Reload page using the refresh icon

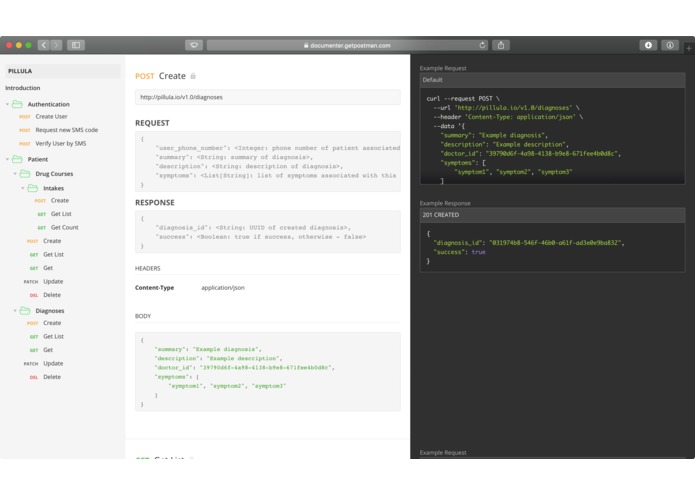pyautogui.click(x=482, y=45)
